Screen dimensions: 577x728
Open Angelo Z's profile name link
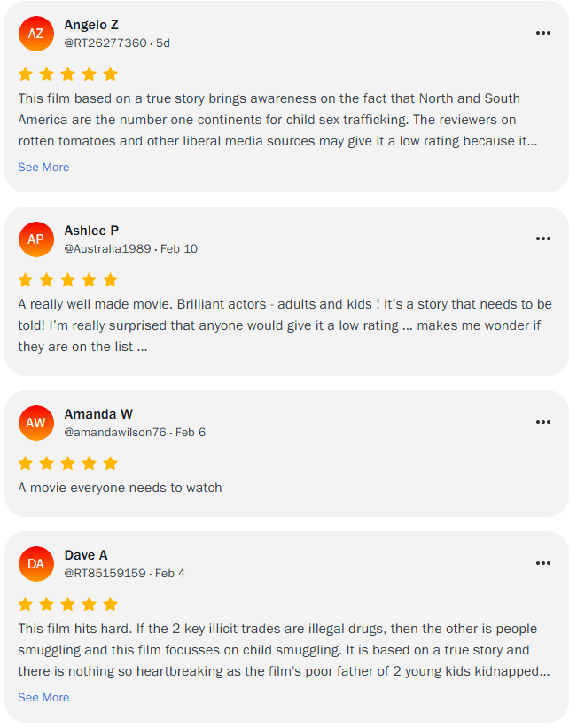click(91, 25)
